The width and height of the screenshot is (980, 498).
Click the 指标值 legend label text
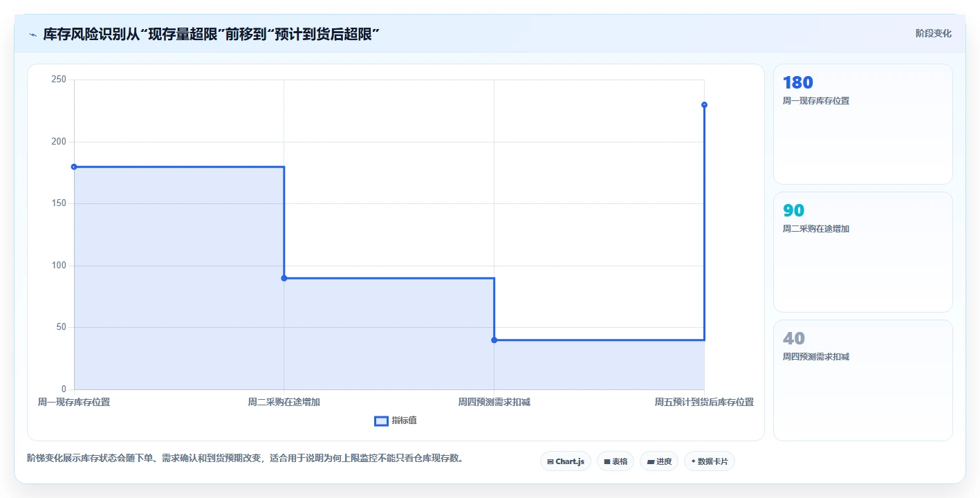(404, 421)
